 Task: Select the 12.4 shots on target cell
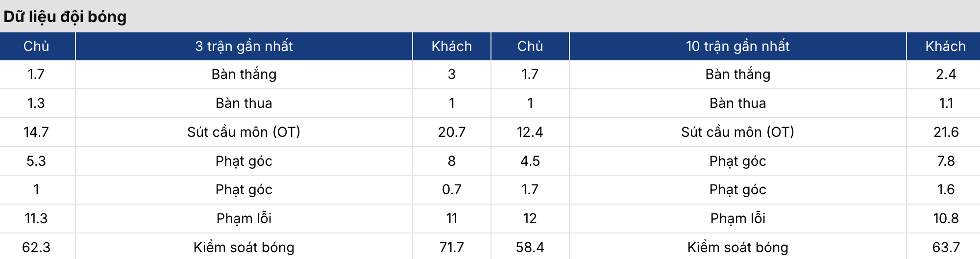530,132
